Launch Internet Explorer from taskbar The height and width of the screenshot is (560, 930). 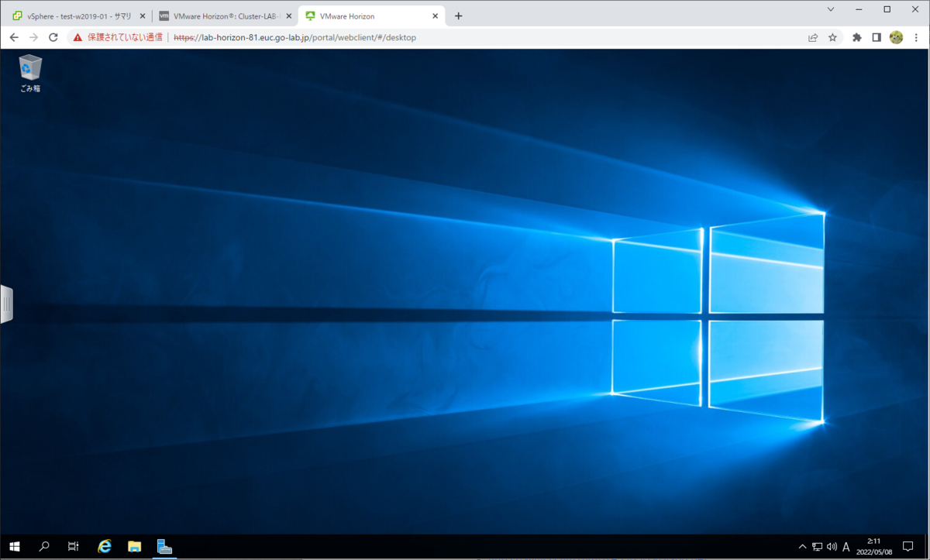105,547
